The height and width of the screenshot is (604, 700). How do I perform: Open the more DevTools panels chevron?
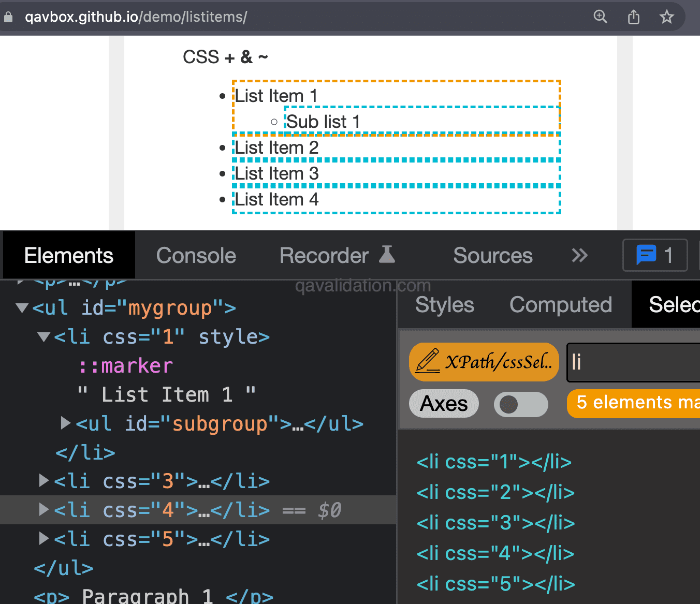[579, 255]
